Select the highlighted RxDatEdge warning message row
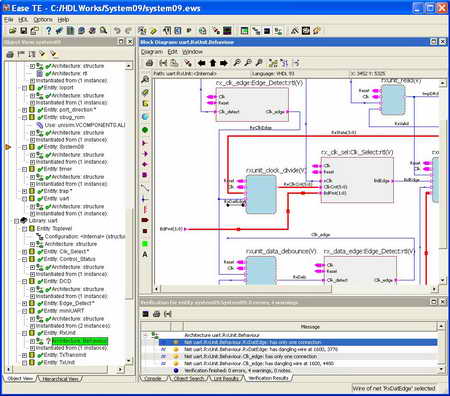 point(298,342)
